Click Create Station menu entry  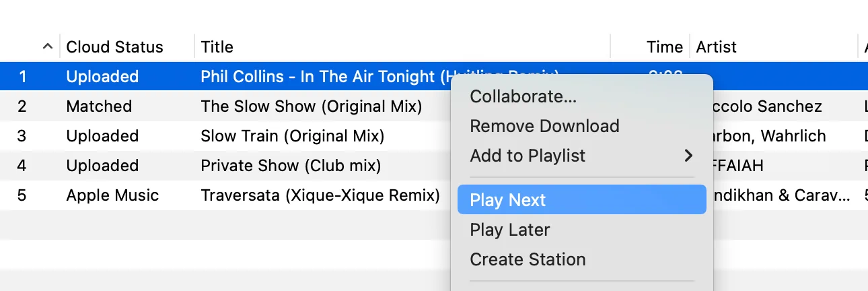[x=528, y=259]
